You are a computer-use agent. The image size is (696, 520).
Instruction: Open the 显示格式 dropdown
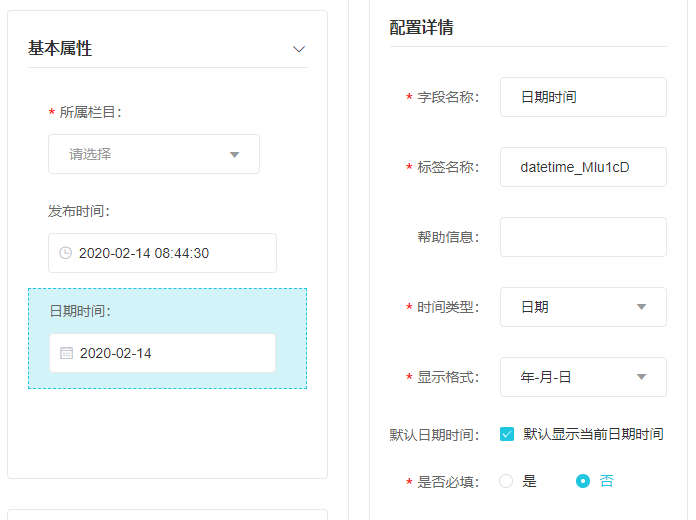(x=583, y=377)
